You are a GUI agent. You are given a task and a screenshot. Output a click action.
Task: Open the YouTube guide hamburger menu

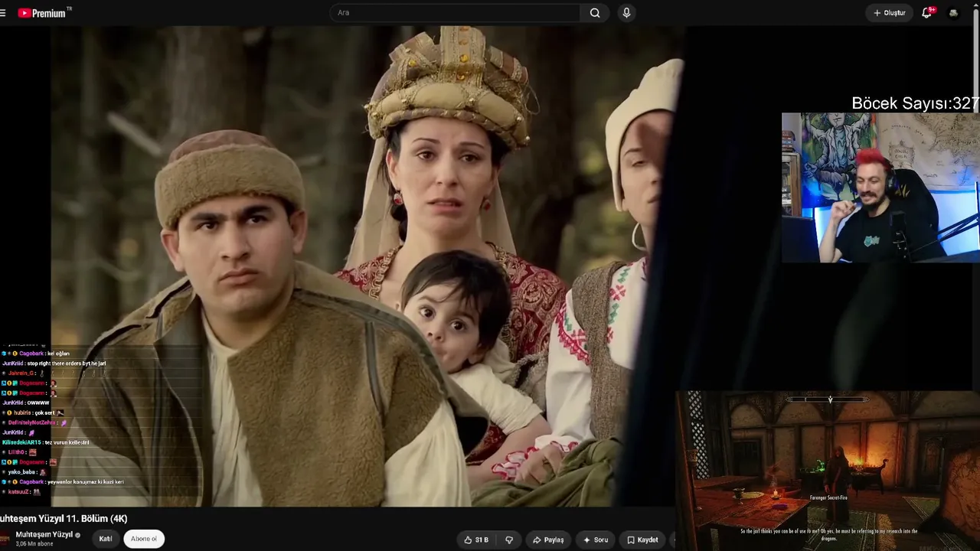[3, 13]
